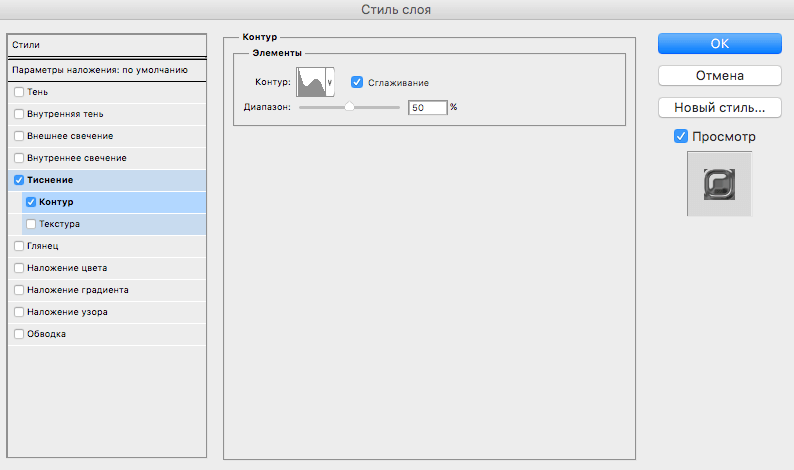Uncheck the Тиснение checkbox

19,180
